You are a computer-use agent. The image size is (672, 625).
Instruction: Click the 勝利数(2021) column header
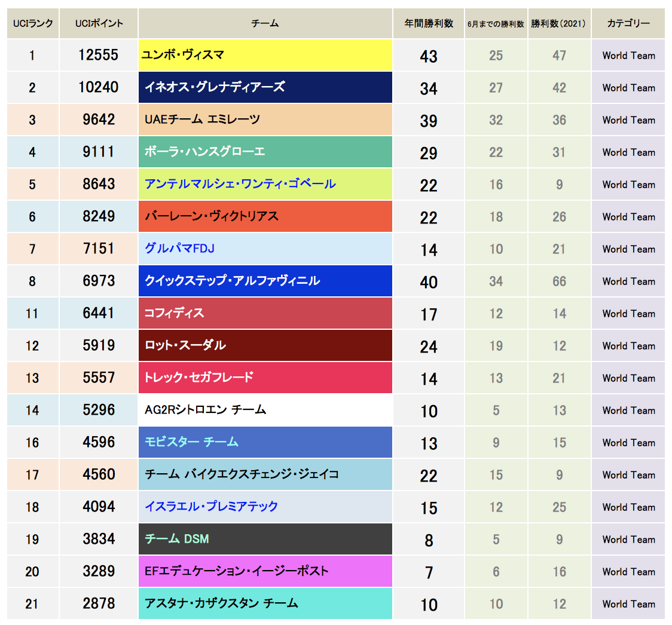click(559, 23)
